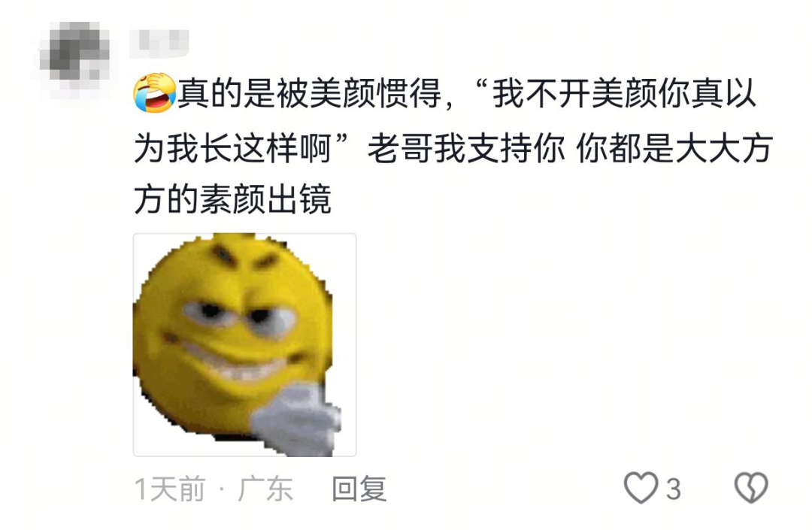The width and height of the screenshot is (812, 530).
Task: Dislike the comment via broken heart icon
Action: coord(751,488)
